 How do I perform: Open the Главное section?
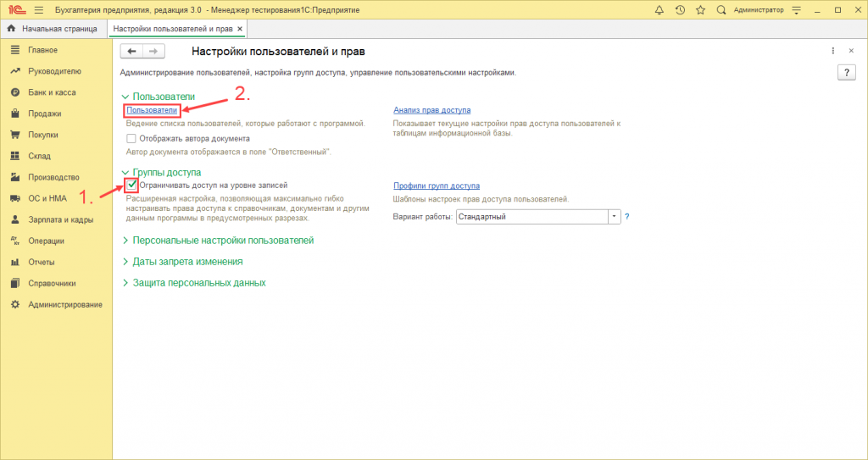coord(42,50)
